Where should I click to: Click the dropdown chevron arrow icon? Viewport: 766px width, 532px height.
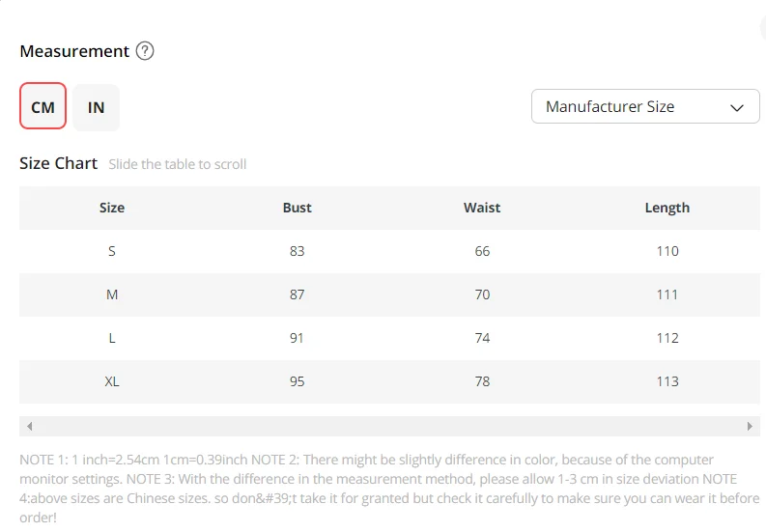(x=737, y=107)
